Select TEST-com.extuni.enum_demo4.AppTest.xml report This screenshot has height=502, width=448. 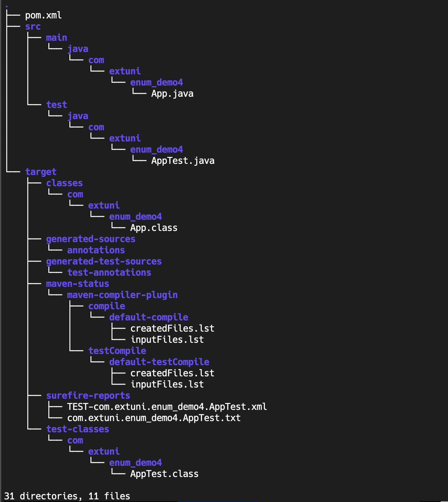(x=166, y=407)
